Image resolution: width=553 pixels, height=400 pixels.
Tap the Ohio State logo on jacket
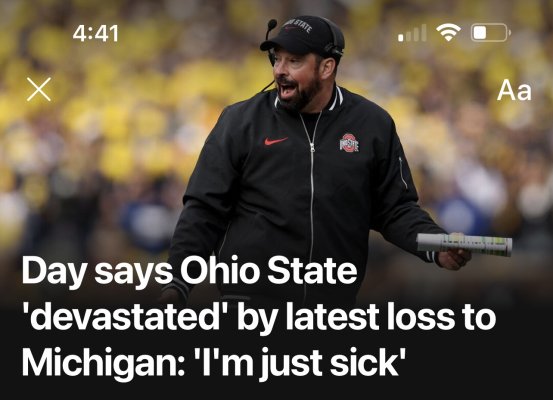(x=349, y=143)
